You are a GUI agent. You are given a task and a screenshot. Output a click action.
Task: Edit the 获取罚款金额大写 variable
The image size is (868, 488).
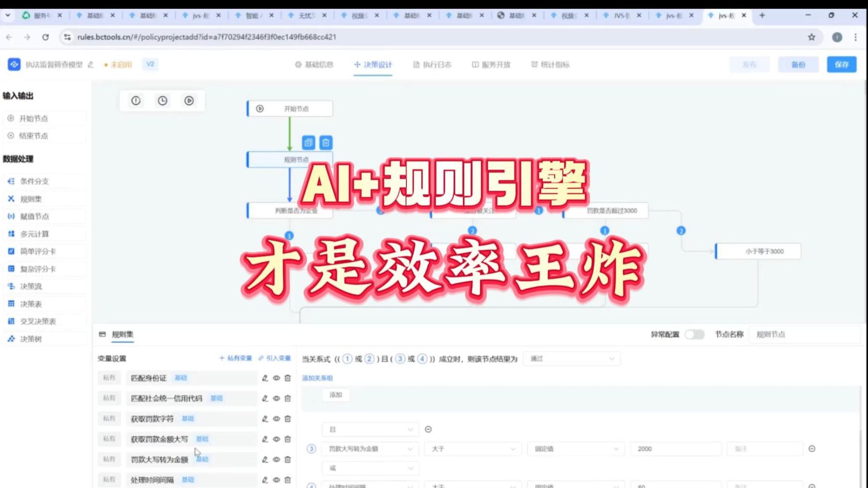tap(265, 439)
